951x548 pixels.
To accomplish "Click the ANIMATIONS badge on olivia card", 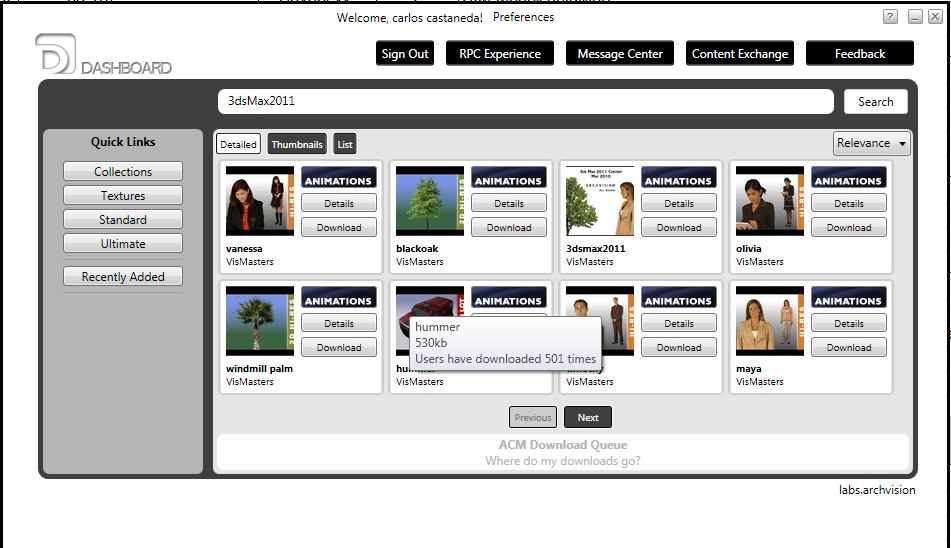I will coord(848,178).
